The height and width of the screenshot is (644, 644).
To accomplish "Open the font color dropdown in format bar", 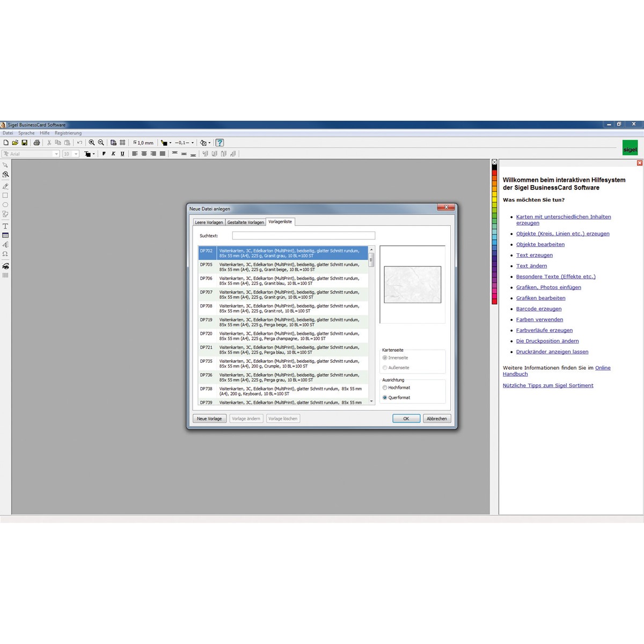I will (93, 154).
